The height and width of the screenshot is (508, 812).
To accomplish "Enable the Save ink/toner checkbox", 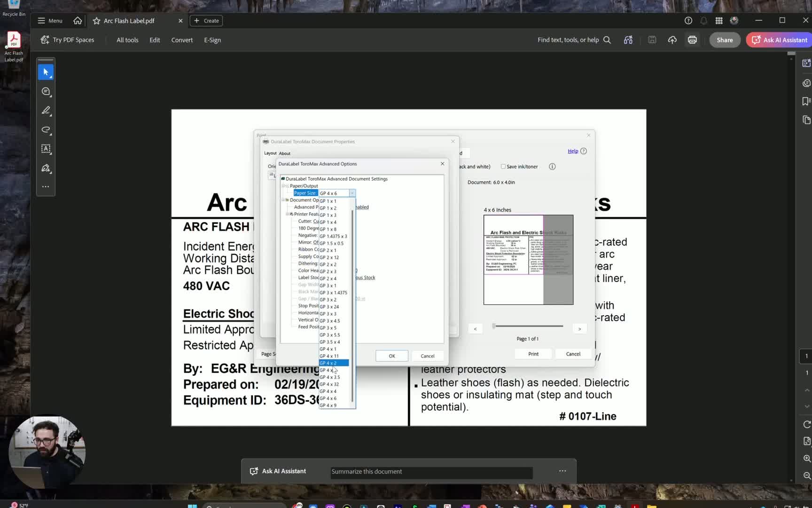I will (x=503, y=167).
